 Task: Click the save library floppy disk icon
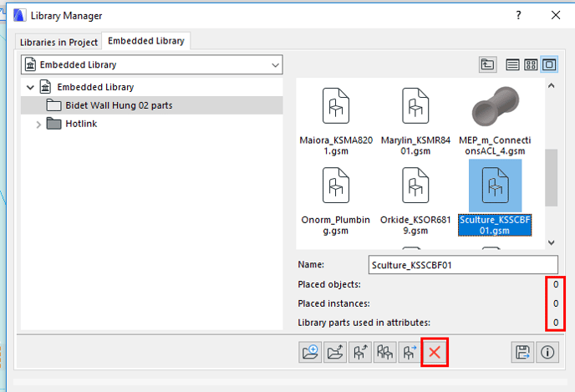522,353
